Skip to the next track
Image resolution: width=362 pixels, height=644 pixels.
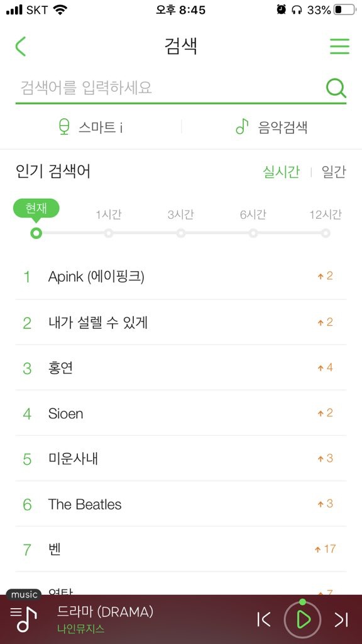pyautogui.click(x=341, y=619)
